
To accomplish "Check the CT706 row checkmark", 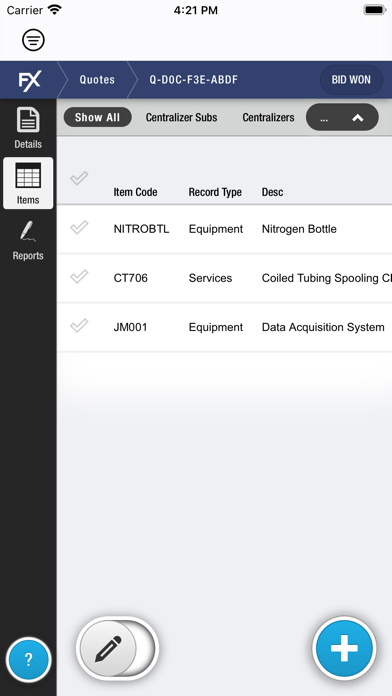I will point(79,277).
